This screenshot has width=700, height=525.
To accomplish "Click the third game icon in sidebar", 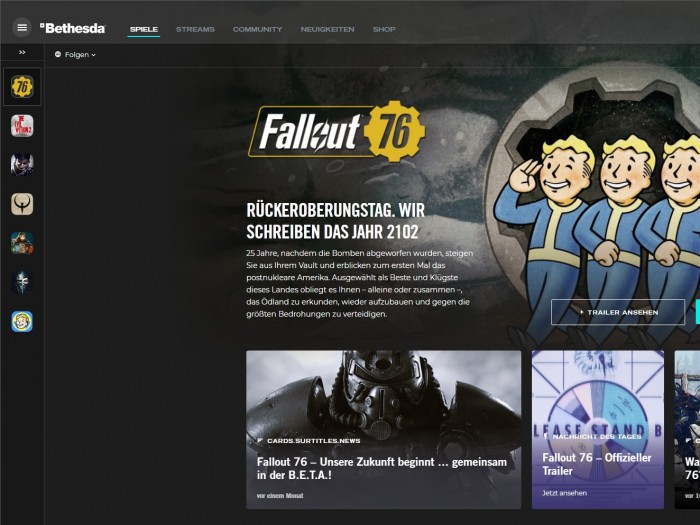I will pos(22,165).
